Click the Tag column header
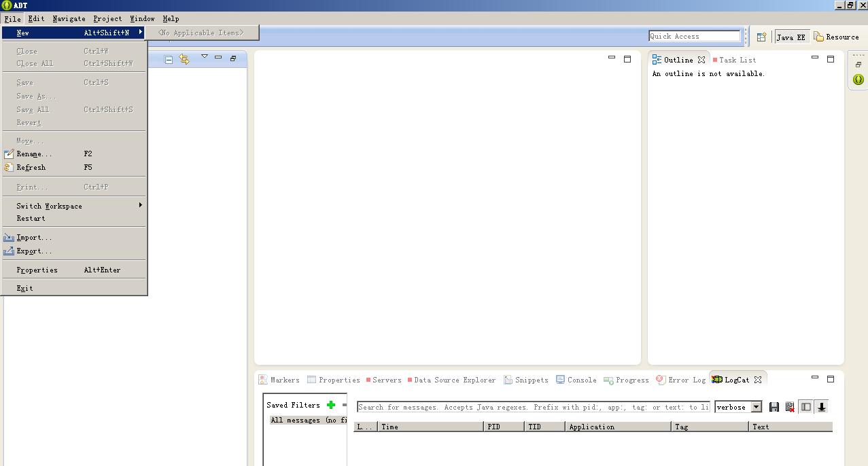The width and height of the screenshot is (868, 466). [710, 427]
